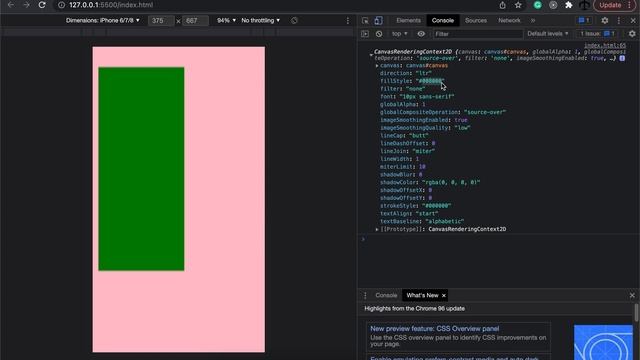
Task: Click the address bar URL
Action: [x=111, y=5]
